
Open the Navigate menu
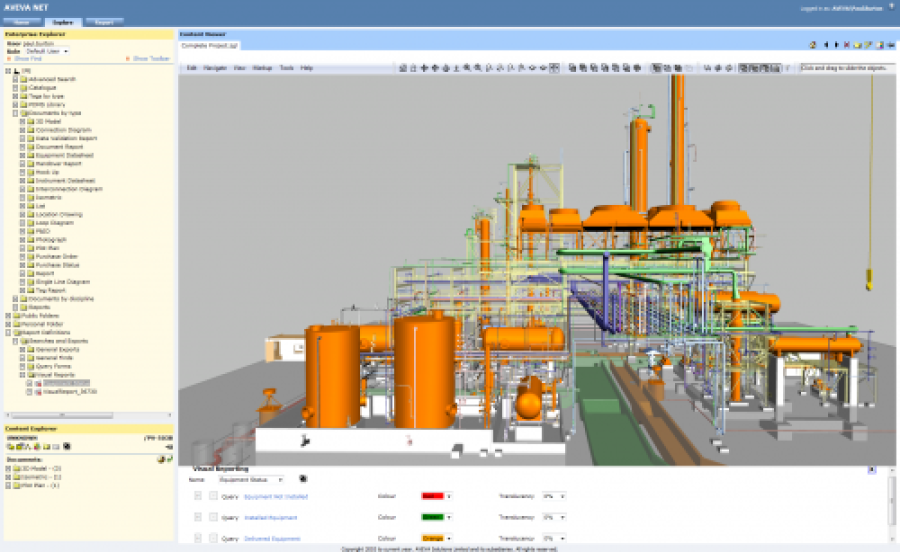tap(215, 68)
